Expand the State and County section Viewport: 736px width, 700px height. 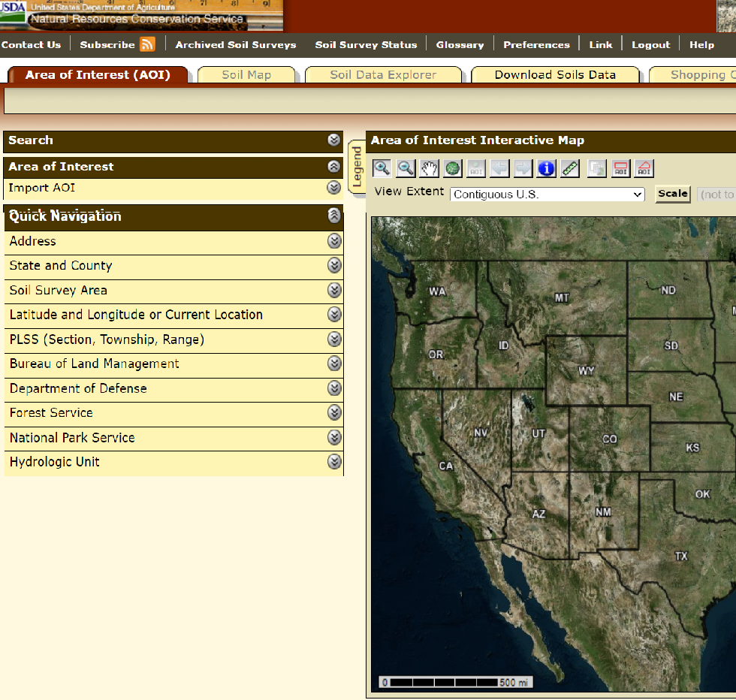tap(334, 266)
